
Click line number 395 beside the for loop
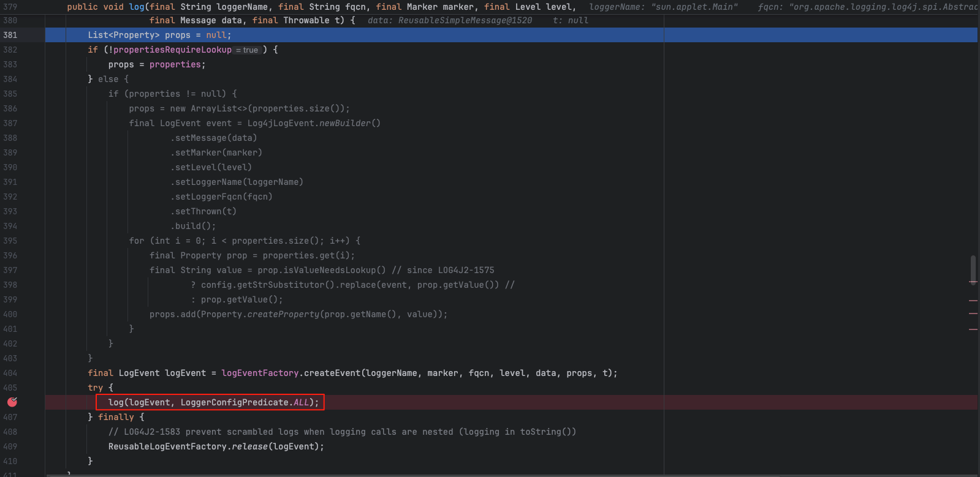click(10, 241)
